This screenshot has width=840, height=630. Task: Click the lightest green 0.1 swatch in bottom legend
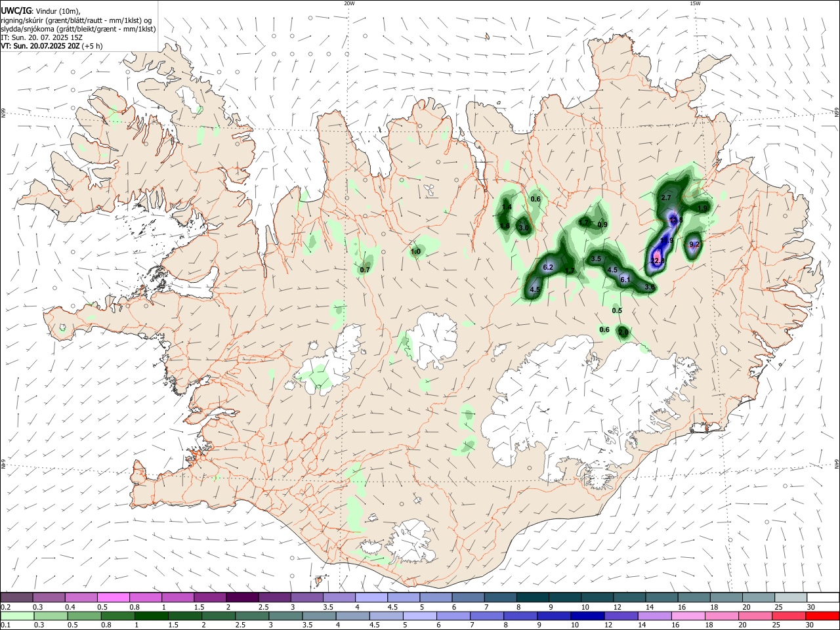point(16,616)
